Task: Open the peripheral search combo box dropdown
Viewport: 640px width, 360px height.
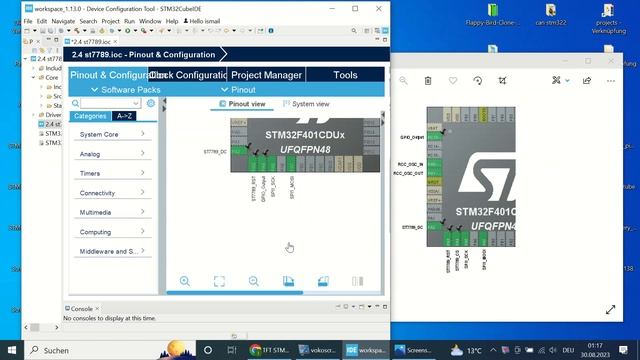Action: tap(136, 103)
